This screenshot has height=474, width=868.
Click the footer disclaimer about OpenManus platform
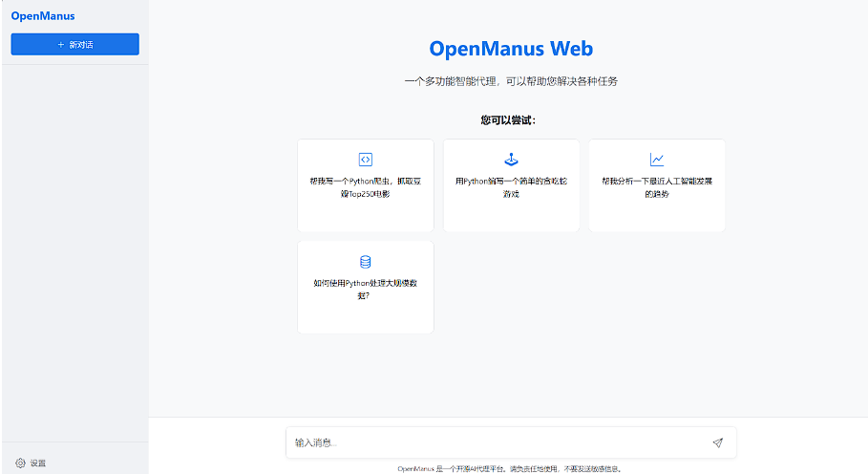[x=510, y=469]
